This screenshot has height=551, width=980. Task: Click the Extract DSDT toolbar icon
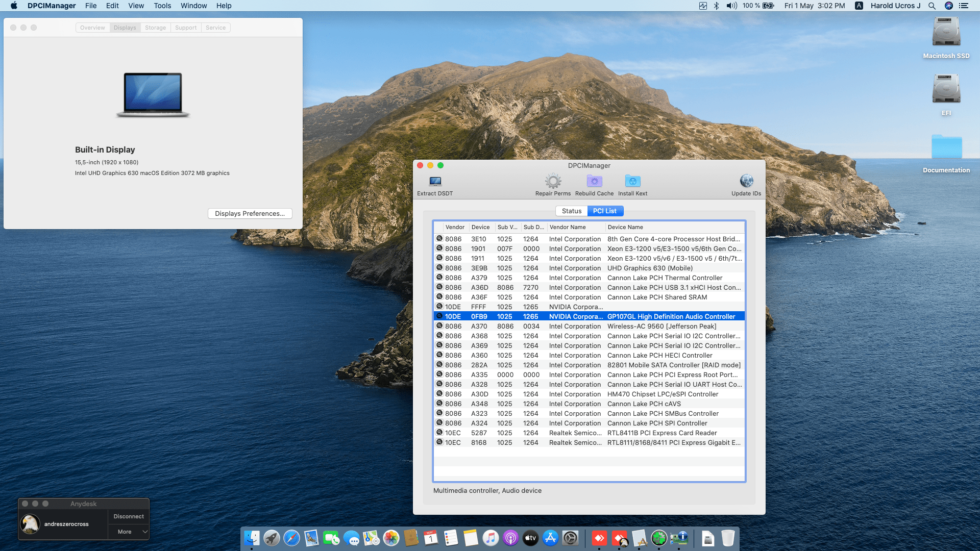coord(435,181)
